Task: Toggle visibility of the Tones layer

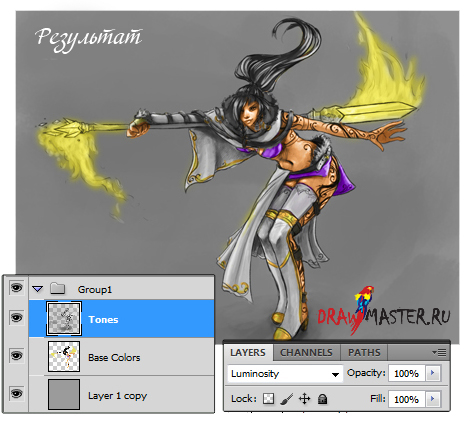Action: (x=16, y=318)
